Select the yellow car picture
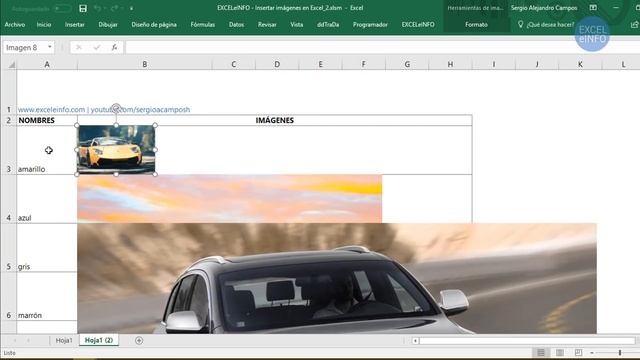The image size is (640, 360). coord(116,149)
